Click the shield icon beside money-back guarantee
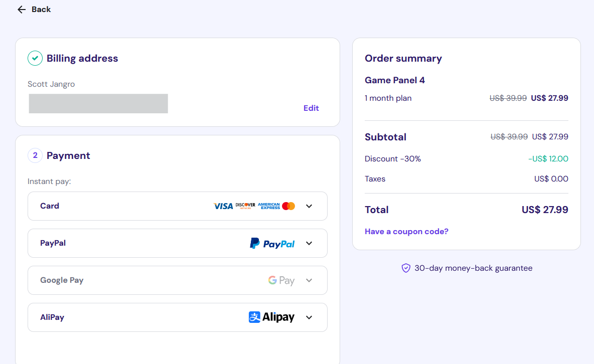This screenshot has width=594, height=364. point(405,268)
